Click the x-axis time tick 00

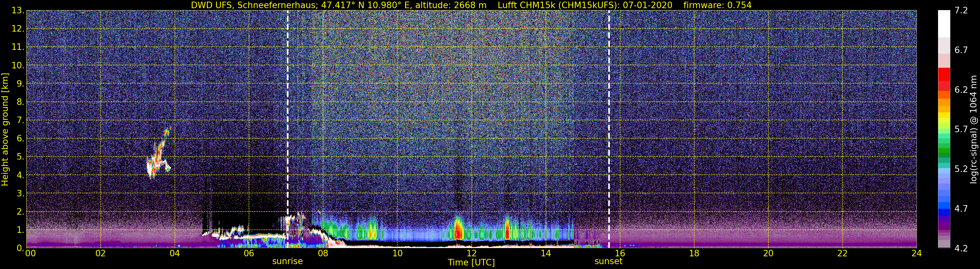(30, 253)
